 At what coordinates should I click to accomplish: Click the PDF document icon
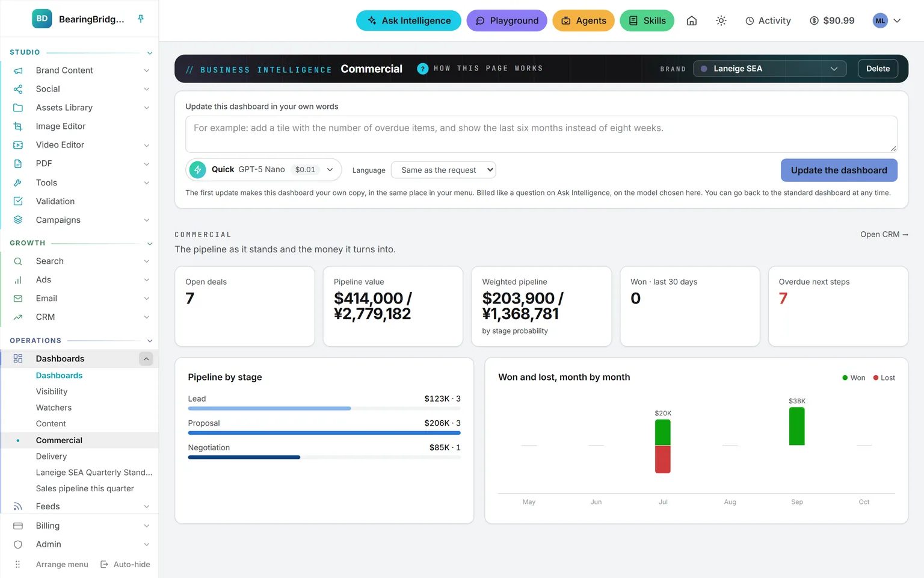tap(18, 164)
